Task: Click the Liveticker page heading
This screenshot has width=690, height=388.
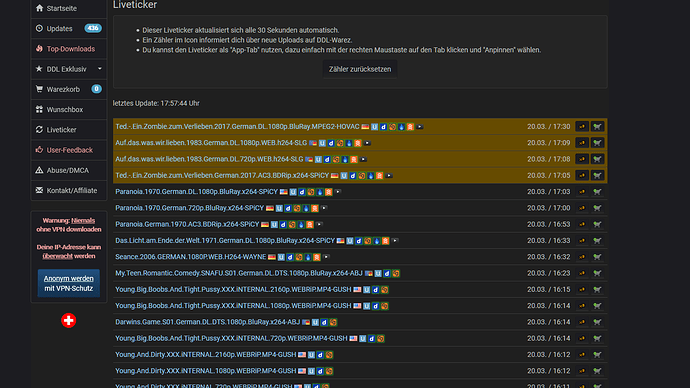Action: point(135,5)
